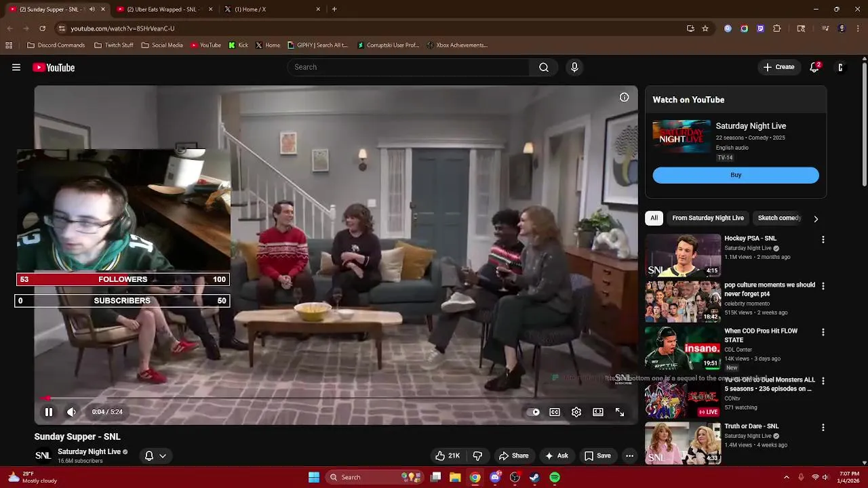Select the Sketch comedy chip
This screenshot has width=868, height=488.
point(779,218)
